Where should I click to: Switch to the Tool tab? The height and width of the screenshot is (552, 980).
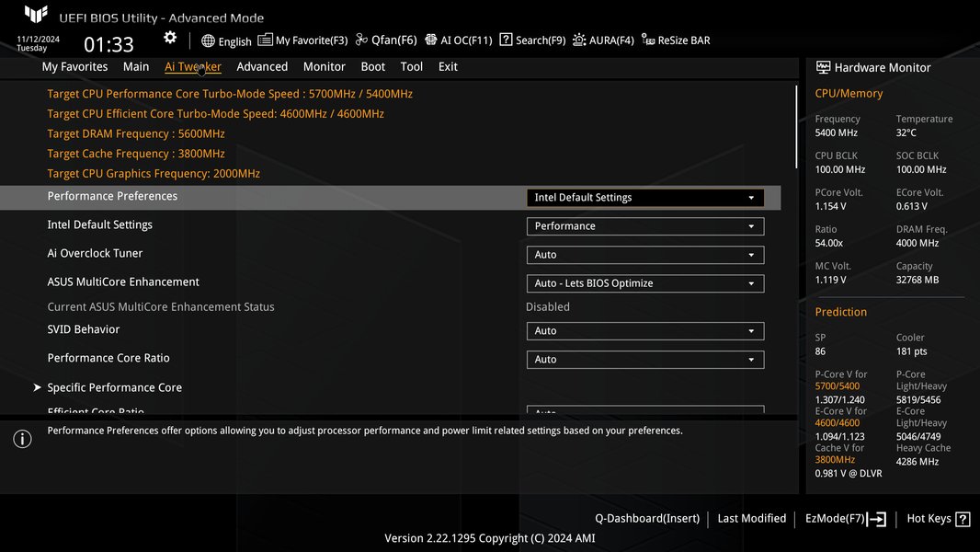pos(411,66)
